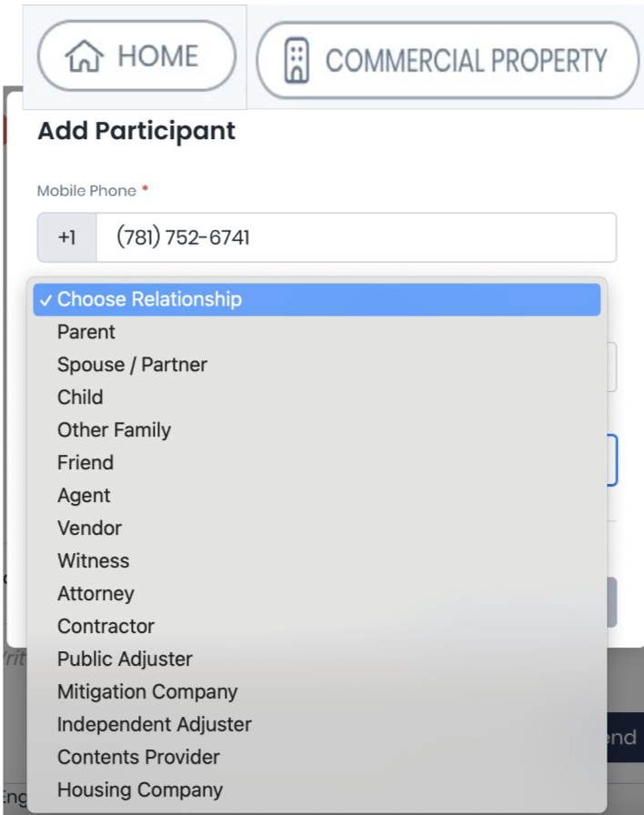
Task: Select Friend as the relationship
Action: (x=86, y=463)
